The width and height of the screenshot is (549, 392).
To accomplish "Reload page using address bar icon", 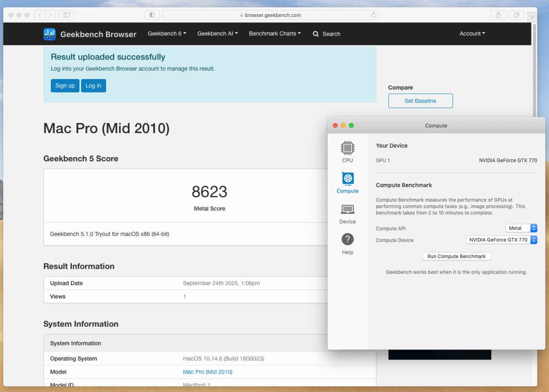I will tap(374, 15).
